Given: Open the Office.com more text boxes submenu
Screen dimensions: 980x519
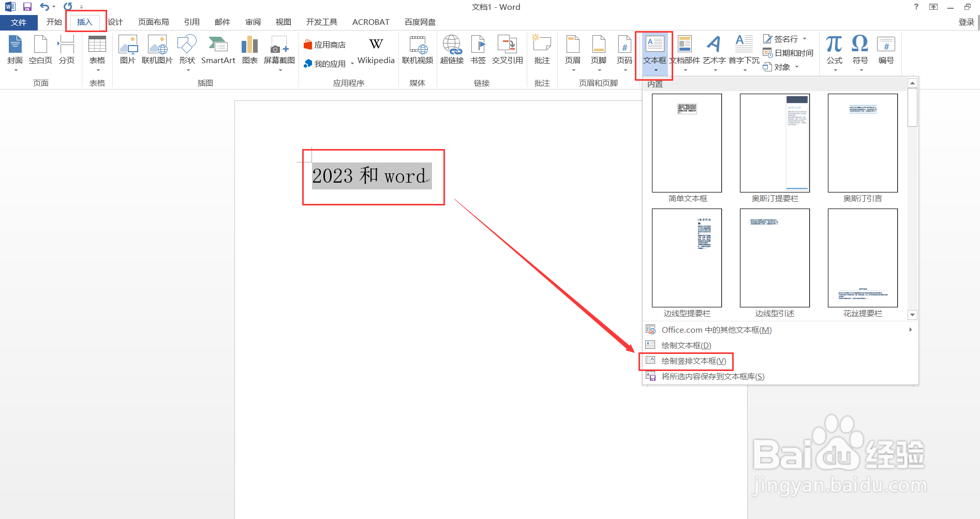Looking at the screenshot, I should [x=780, y=330].
